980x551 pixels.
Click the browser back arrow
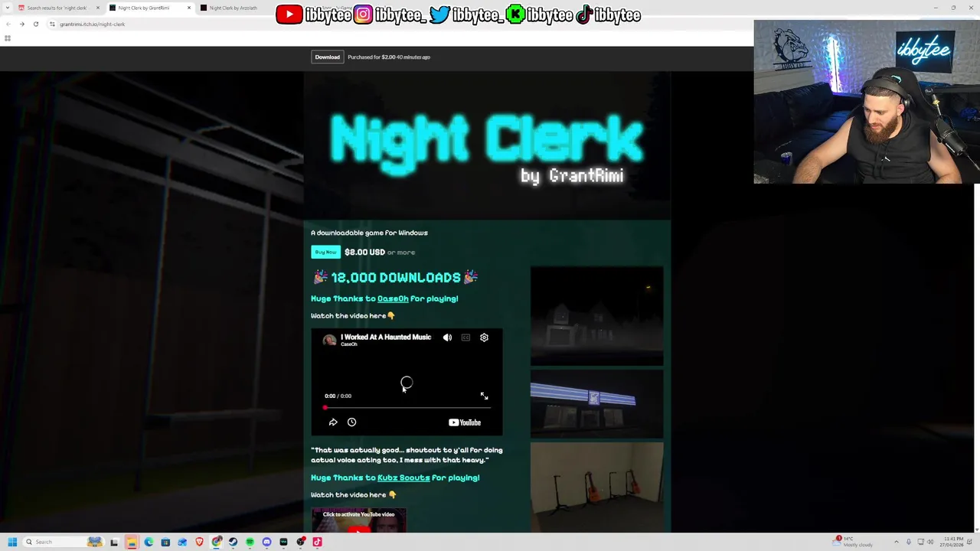point(8,24)
